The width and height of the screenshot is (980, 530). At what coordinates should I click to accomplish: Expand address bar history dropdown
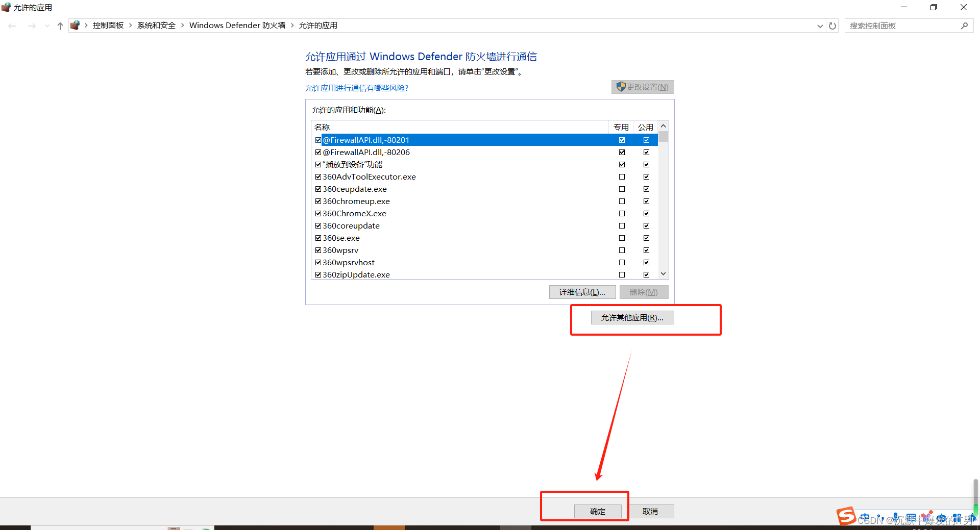coord(820,26)
